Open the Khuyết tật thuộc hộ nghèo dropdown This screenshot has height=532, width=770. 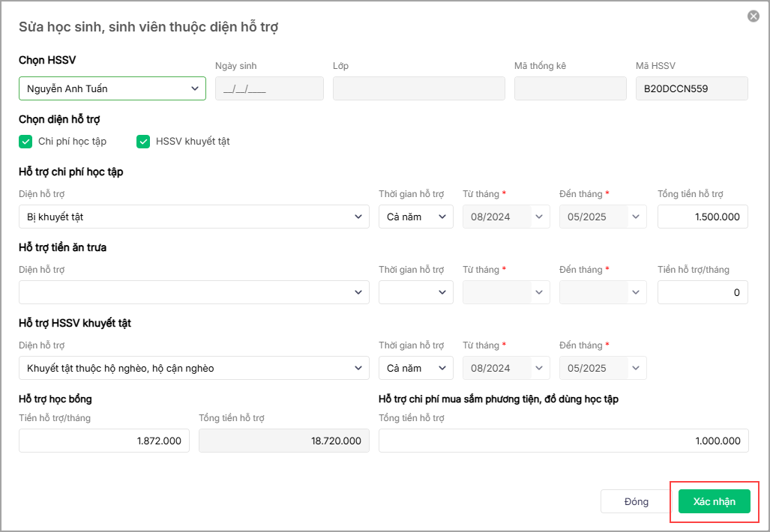(x=193, y=368)
